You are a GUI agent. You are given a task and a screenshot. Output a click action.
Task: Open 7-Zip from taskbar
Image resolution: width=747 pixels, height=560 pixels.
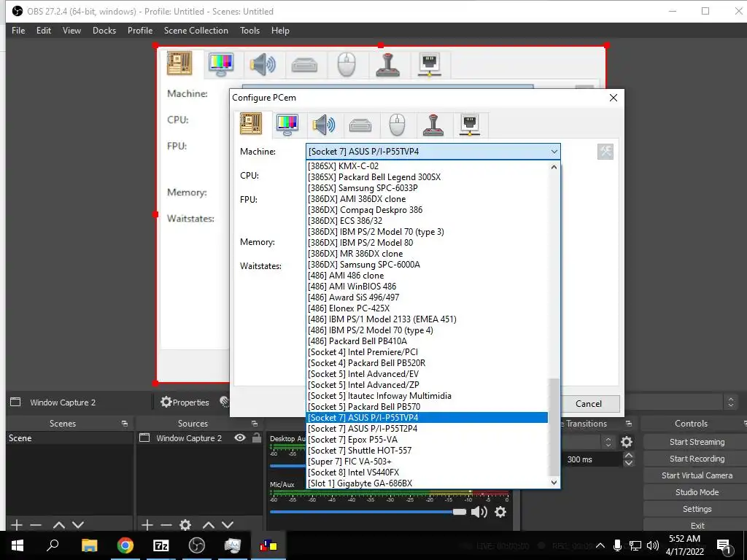pyautogui.click(x=160, y=545)
